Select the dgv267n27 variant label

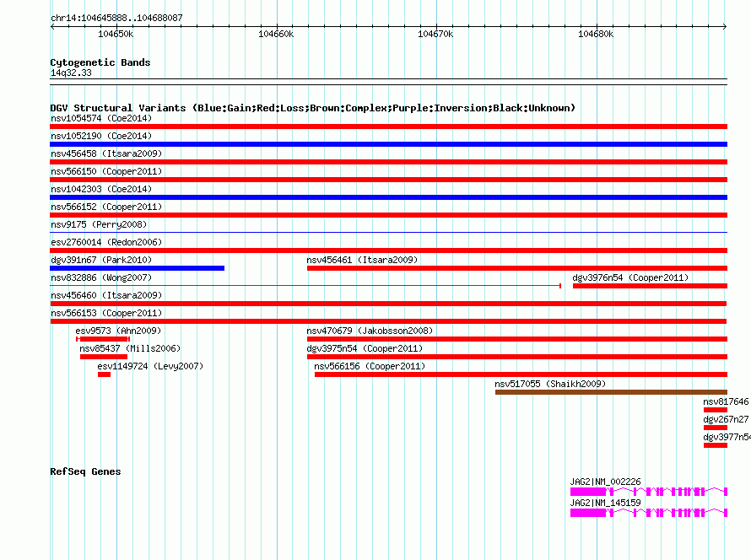click(726, 419)
